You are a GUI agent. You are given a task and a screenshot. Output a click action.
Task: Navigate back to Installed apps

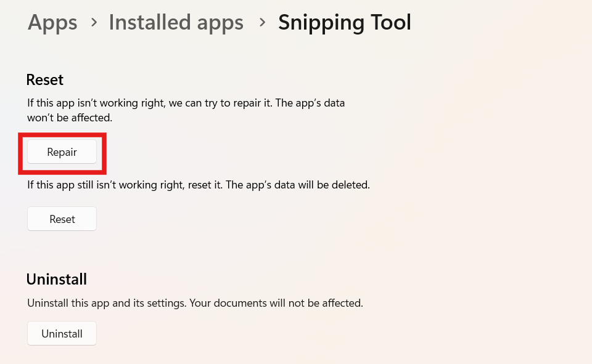[x=176, y=22]
